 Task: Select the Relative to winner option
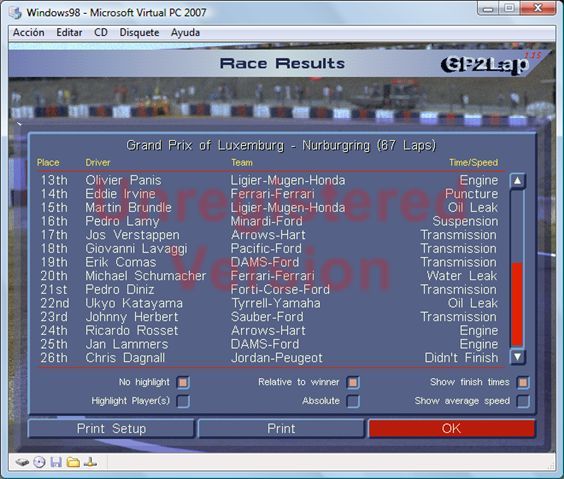coord(353,382)
